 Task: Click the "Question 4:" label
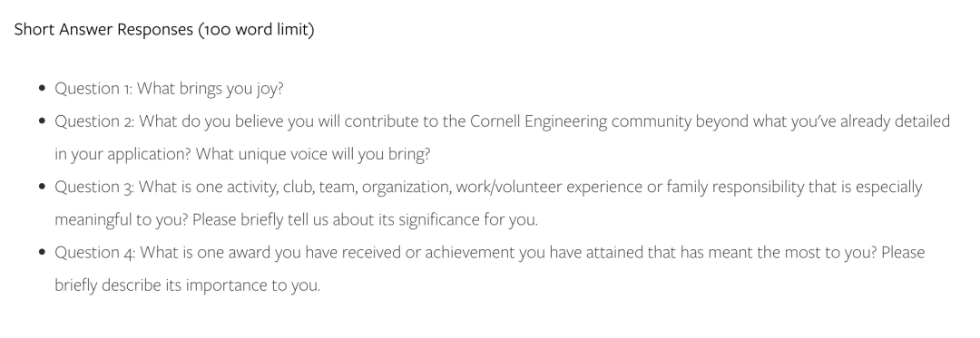click(95, 252)
